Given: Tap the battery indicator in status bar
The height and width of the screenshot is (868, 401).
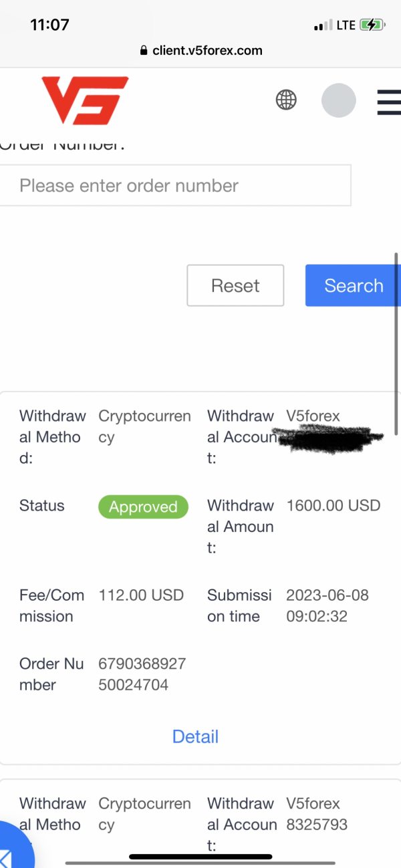Looking at the screenshot, I should (x=372, y=25).
